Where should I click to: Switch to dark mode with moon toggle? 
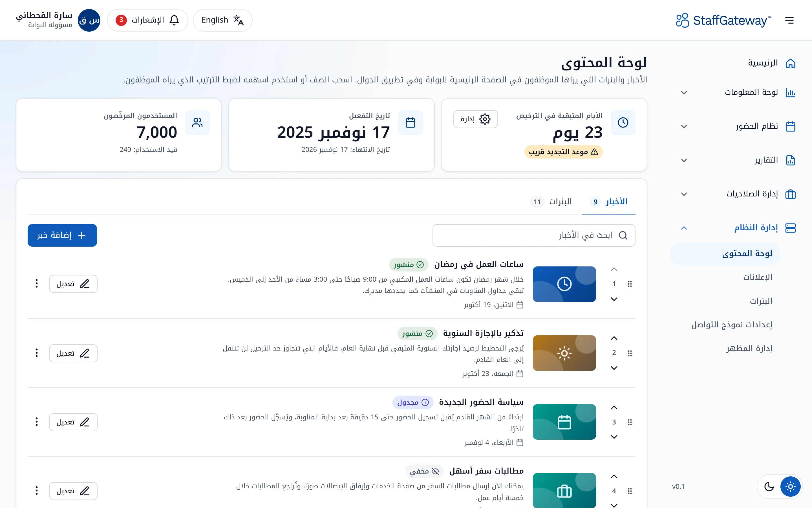[769, 487]
